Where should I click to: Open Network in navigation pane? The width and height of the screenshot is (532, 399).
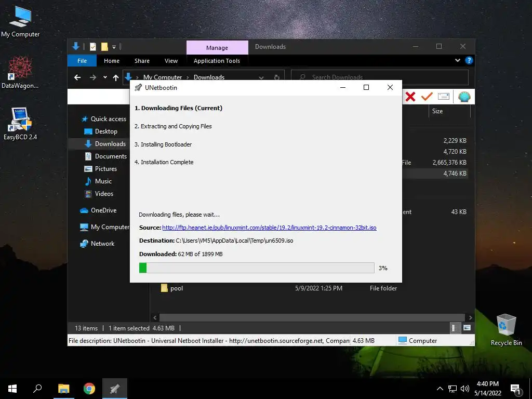pos(97,244)
